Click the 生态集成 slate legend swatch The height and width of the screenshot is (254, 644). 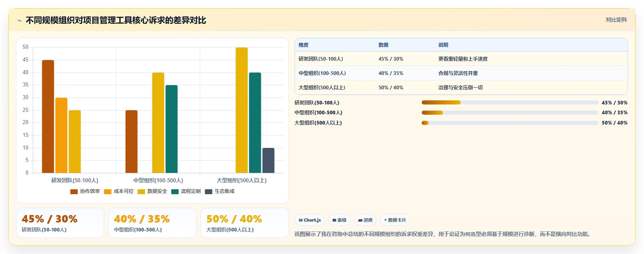208,192
